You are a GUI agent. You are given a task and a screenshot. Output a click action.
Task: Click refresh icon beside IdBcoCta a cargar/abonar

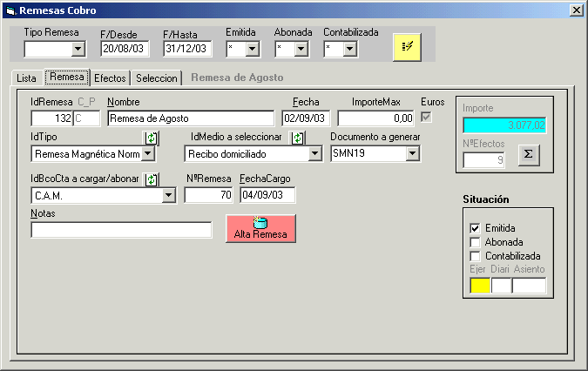[151, 179]
